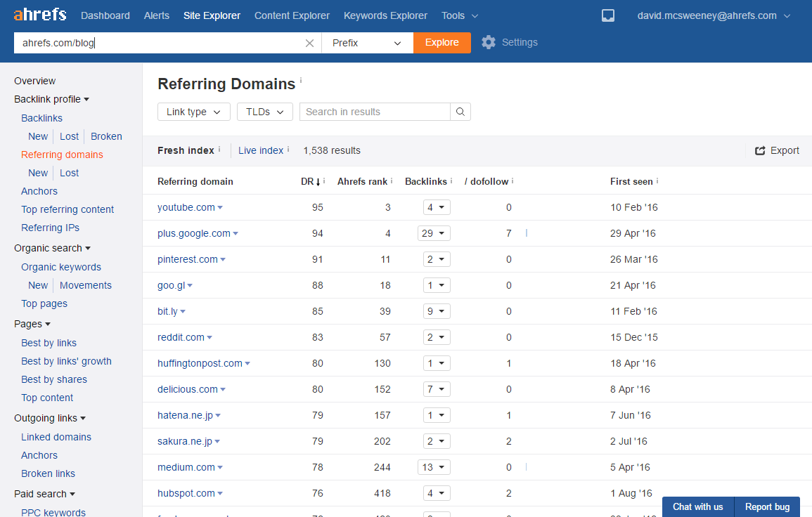This screenshot has width=812, height=517.
Task: Expand youtube.com backlinks count dropdown
Action: [x=437, y=207]
